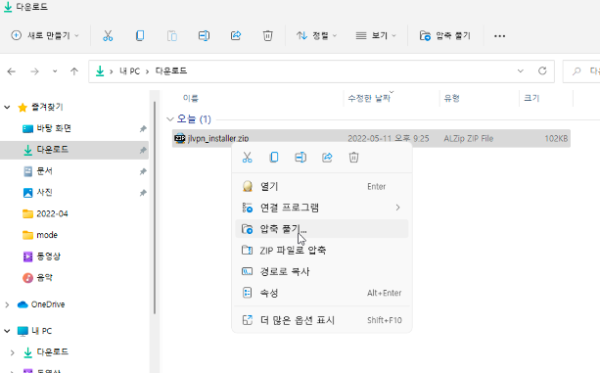Click 다운로드 in the address breadcrumb
The image size is (600, 373).
tap(171, 71)
